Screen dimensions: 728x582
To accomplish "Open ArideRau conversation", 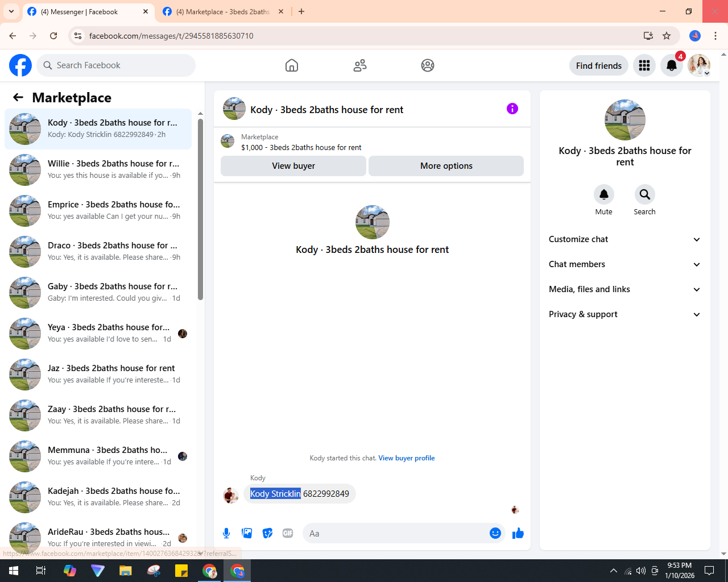I will 98,538.
